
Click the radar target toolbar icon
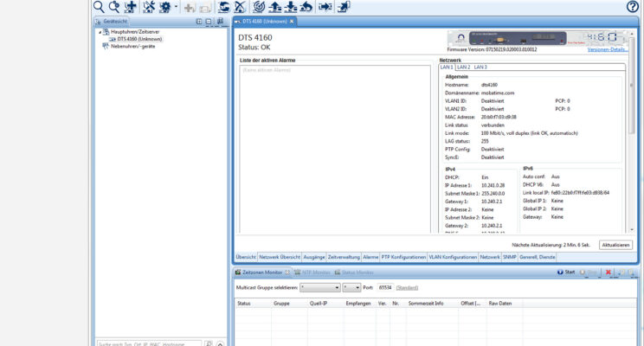click(259, 7)
